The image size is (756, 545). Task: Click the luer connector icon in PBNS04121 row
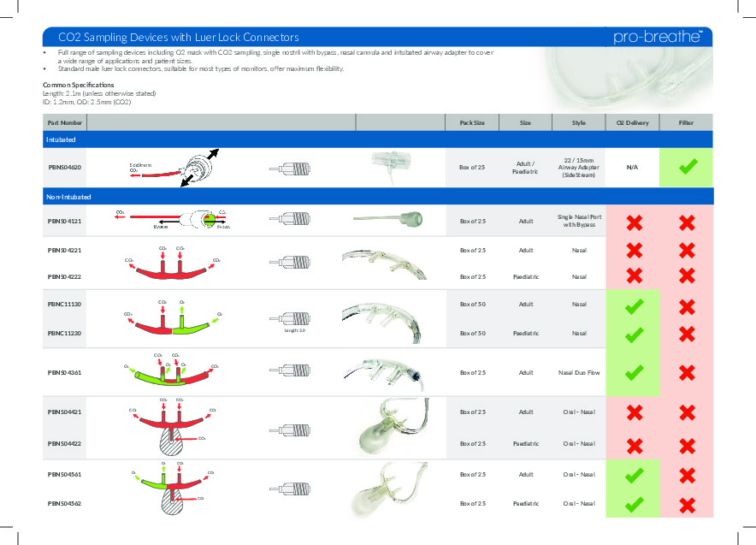pos(292,220)
